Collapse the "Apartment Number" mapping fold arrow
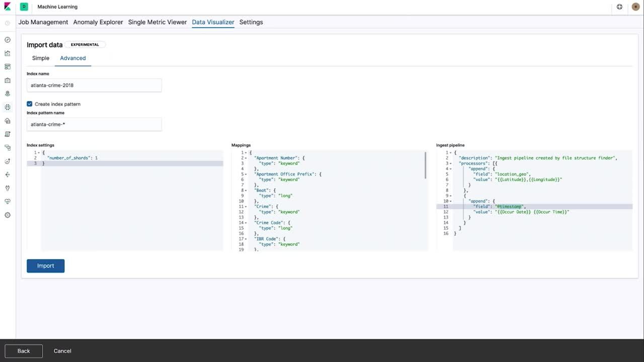Screen dimensions: 644x362 246,158
